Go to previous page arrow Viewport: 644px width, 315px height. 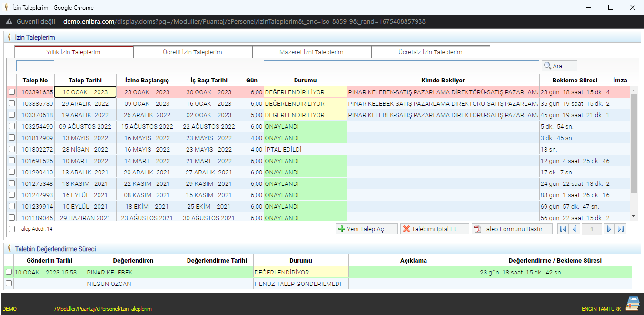[x=575, y=229]
